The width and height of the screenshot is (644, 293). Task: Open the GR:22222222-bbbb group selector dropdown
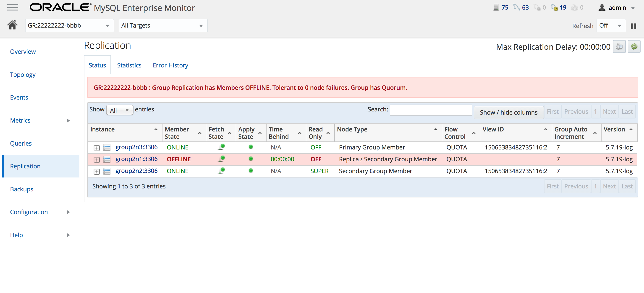[x=69, y=26]
